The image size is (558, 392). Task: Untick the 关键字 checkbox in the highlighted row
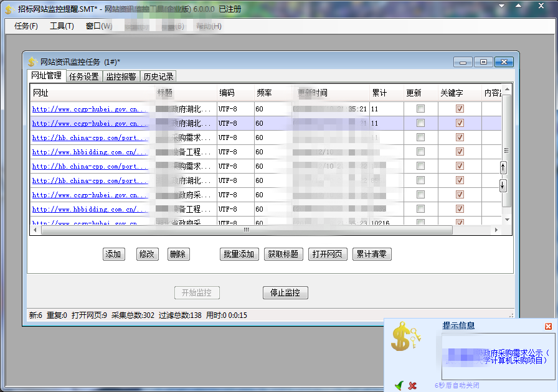click(460, 123)
